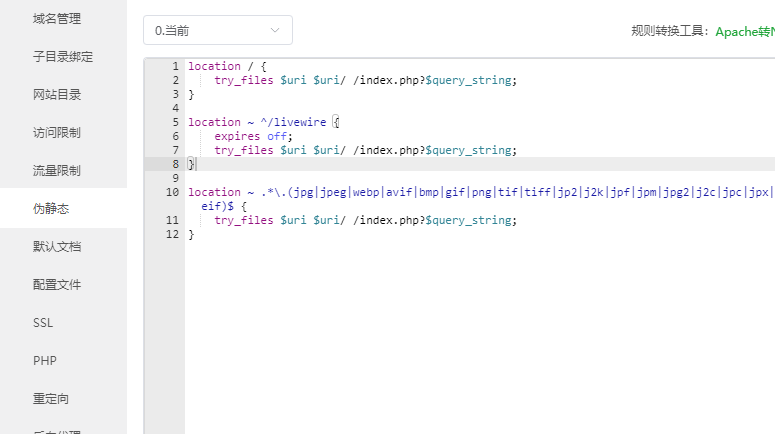The width and height of the screenshot is (775, 434).
Task: Expand the 0.当前 rewrite template dropdown
Action: point(218,31)
